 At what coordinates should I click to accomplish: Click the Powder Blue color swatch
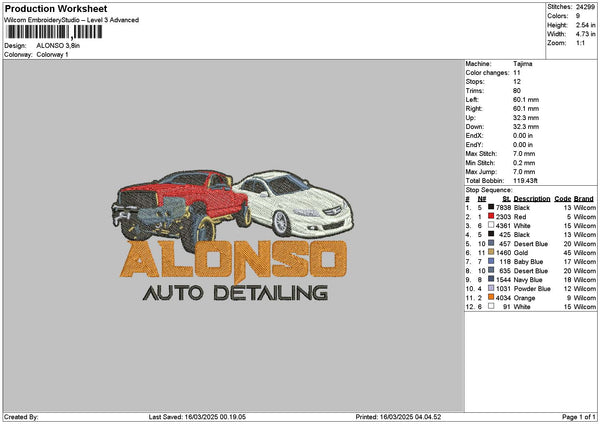click(491, 288)
